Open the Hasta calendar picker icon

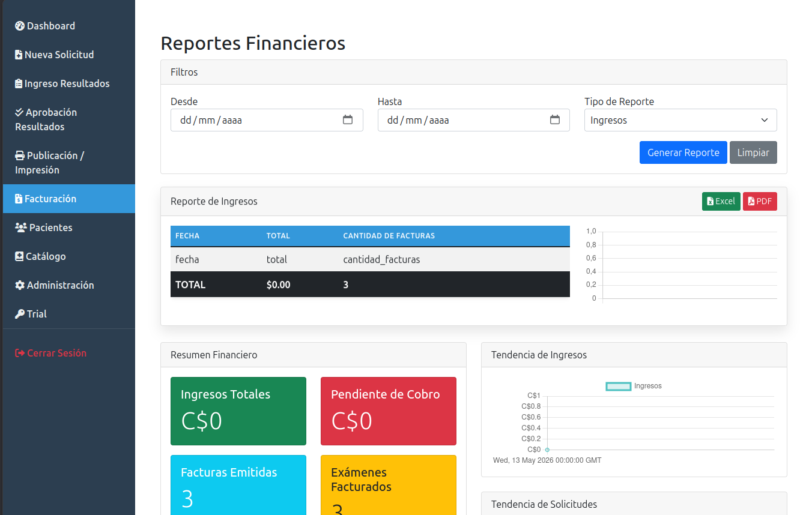tap(555, 119)
